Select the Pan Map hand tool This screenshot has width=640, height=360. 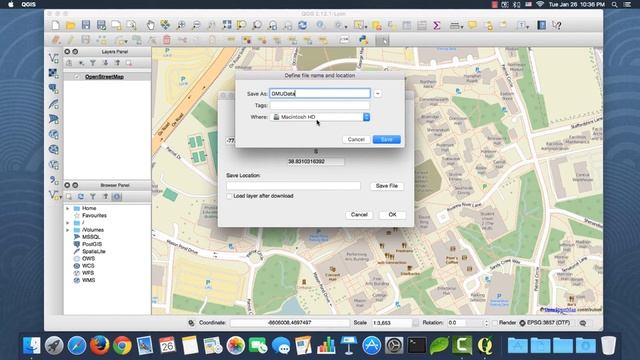point(150,25)
